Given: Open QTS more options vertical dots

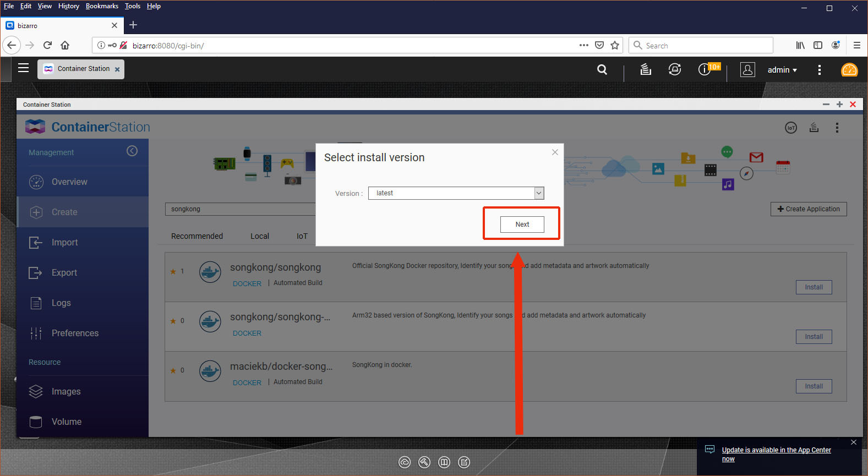Looking at the screenshot, I should 820,70.
